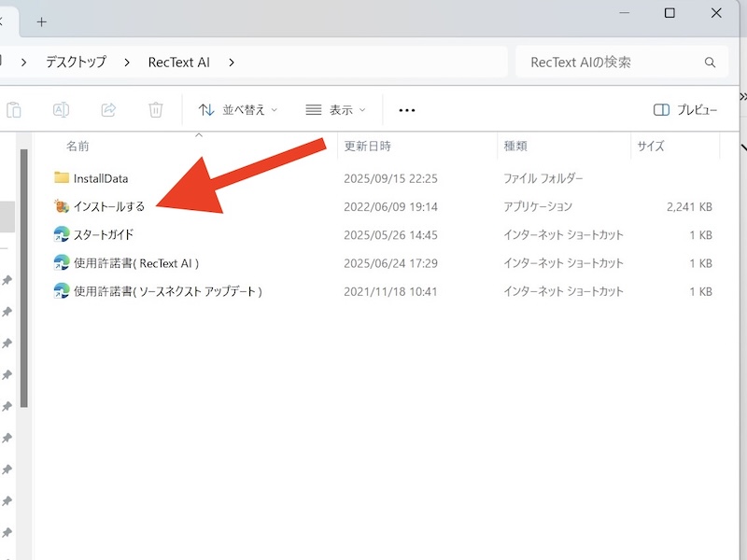This screenshot has height=560, width=747.
Task: Click the RecText AI breadcrumb link
Action: (x=177, y=62)
